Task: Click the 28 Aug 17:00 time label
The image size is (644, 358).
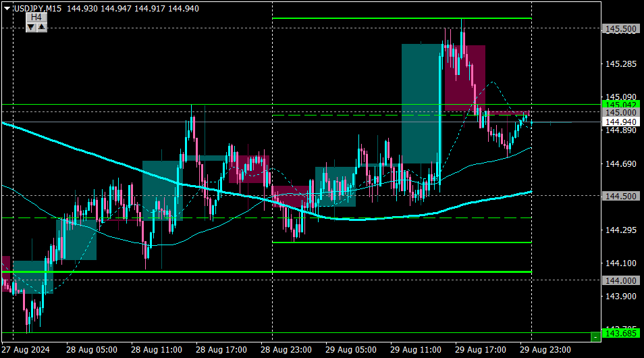Action: point(221,350)
